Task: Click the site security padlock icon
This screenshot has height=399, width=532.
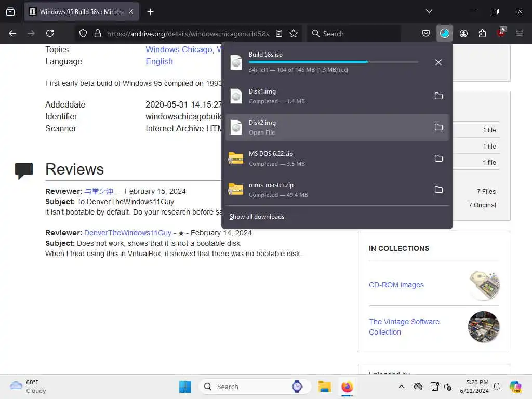Action: [x=97, y=33]
